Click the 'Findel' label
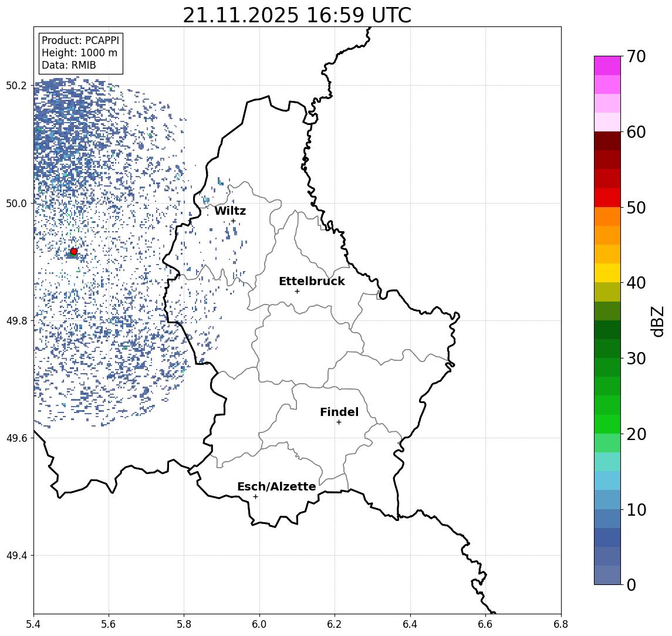672x636 pixels. pos(339,412)
